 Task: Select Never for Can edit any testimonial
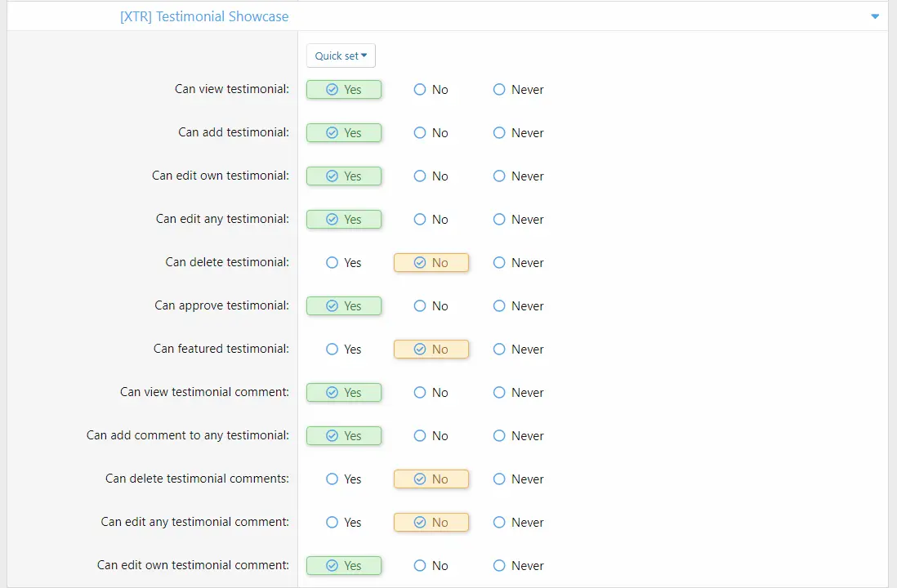(x=518, y=220)
